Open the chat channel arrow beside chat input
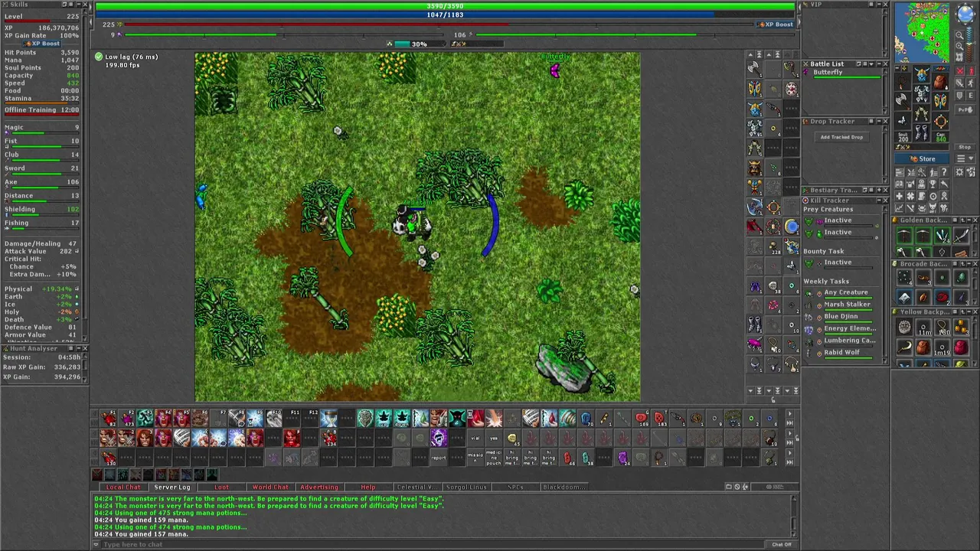The width and height of the screenshot is (980, 551). click(x=96, y=544)
